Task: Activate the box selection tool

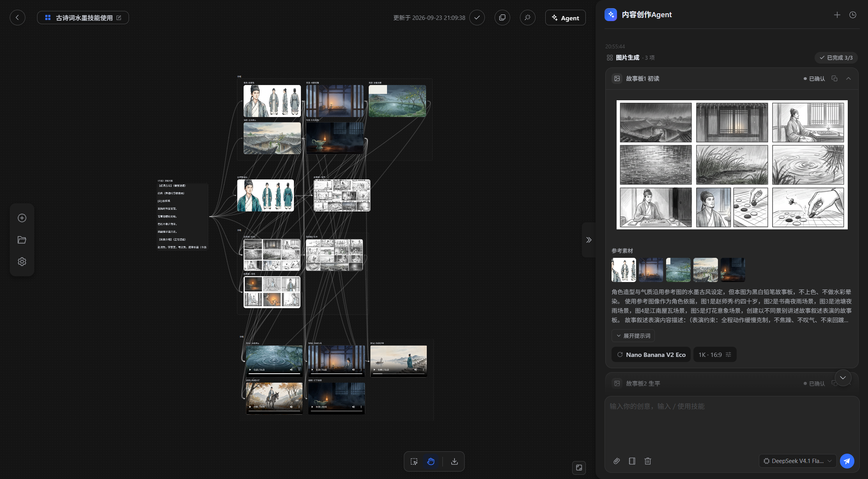Action: pos(414,461)
